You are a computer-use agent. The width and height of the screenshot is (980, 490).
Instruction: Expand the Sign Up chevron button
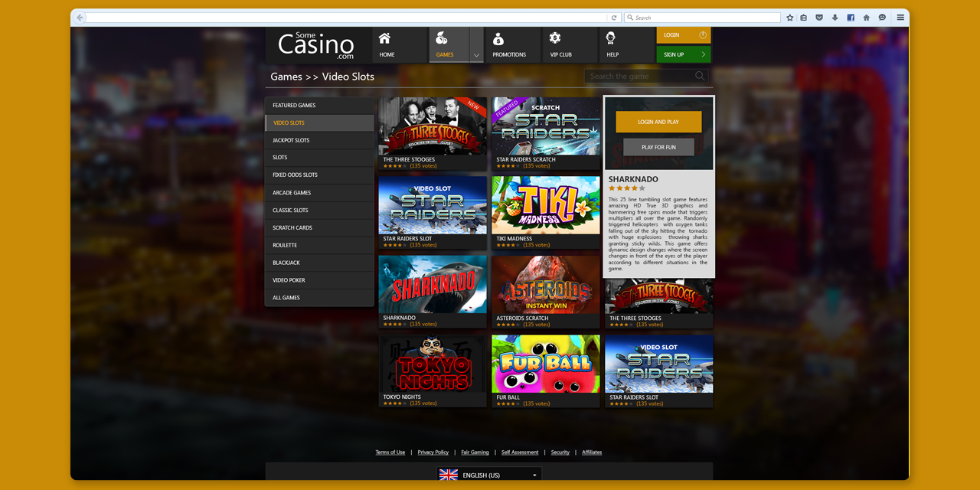point(704,54)
